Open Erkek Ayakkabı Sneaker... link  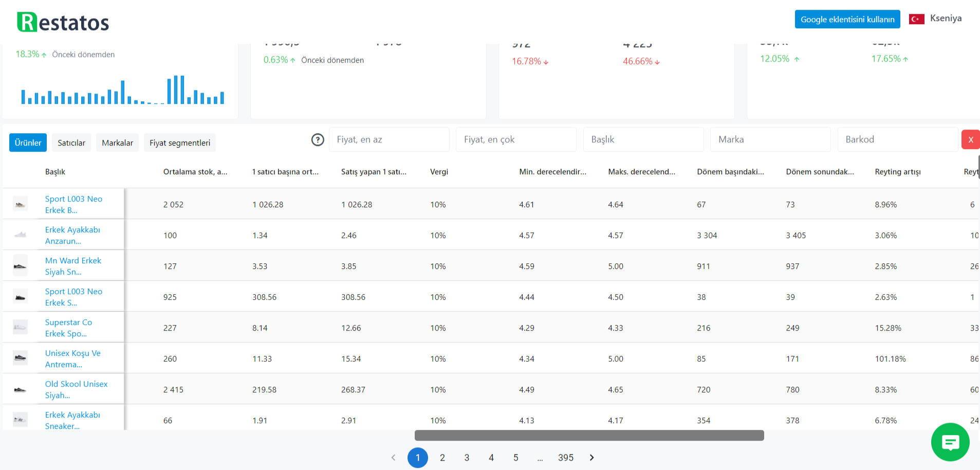pos(72,420)
